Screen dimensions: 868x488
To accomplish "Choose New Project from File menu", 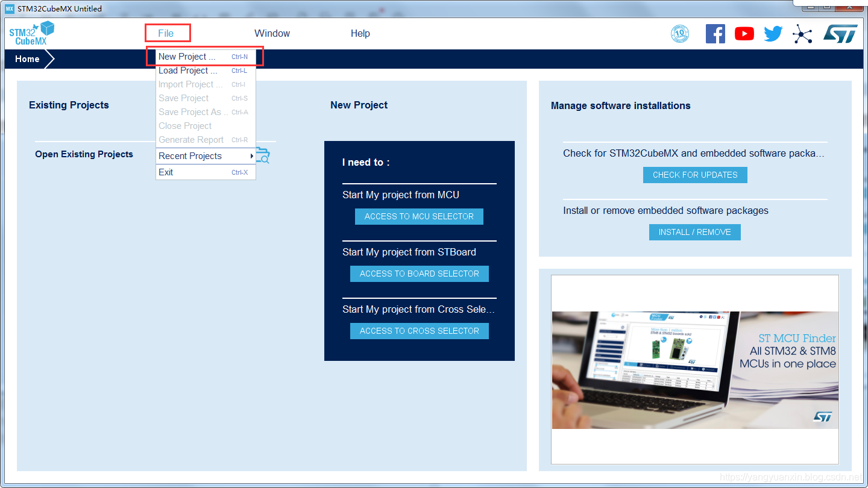I will coord(206,57).
